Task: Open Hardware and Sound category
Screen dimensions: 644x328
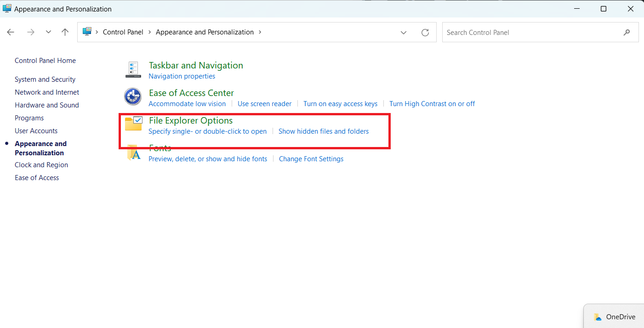Action: 47,105
